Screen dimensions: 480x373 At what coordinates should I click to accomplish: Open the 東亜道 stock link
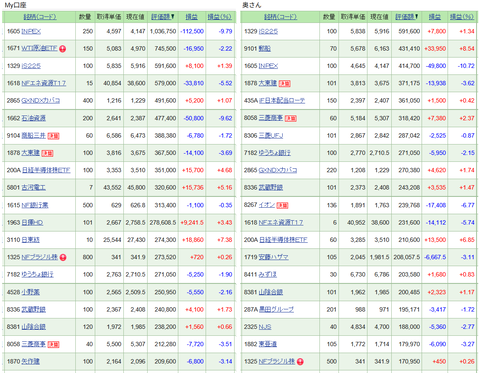pyautogui.click(x=268, y=344)
